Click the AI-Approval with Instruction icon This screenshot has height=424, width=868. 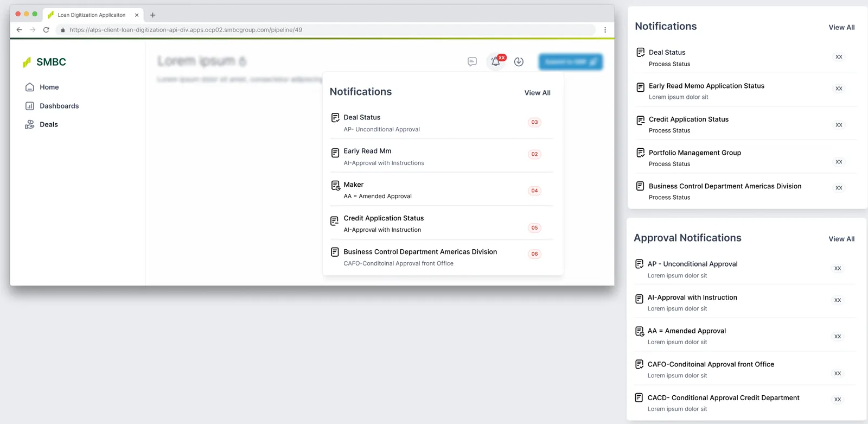click(x=639, y=299)
